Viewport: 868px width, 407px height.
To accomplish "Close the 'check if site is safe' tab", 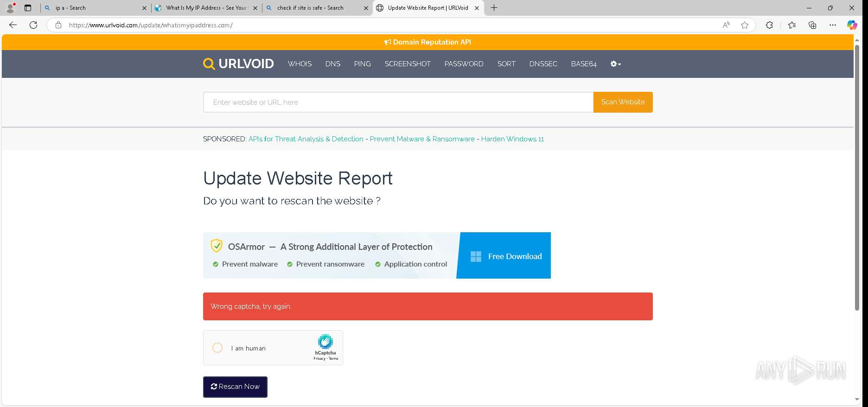I will coord(366,8).
